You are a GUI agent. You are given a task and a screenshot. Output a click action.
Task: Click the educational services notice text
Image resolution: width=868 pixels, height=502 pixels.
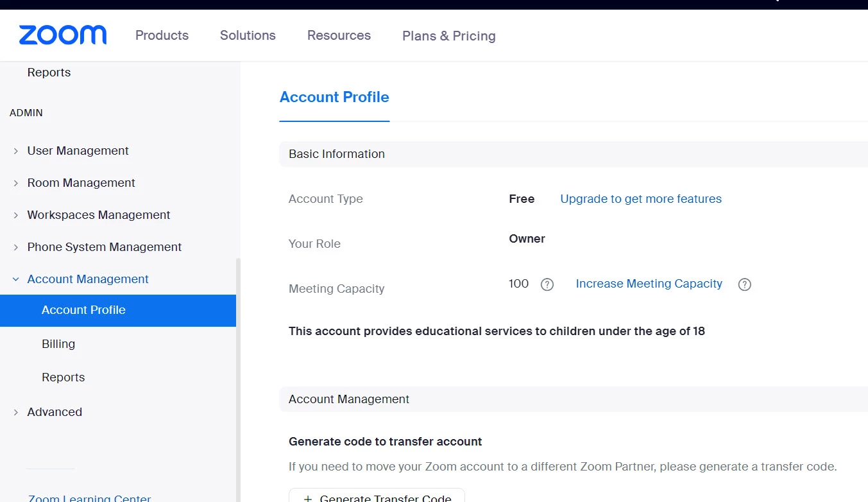pos(497,331)
